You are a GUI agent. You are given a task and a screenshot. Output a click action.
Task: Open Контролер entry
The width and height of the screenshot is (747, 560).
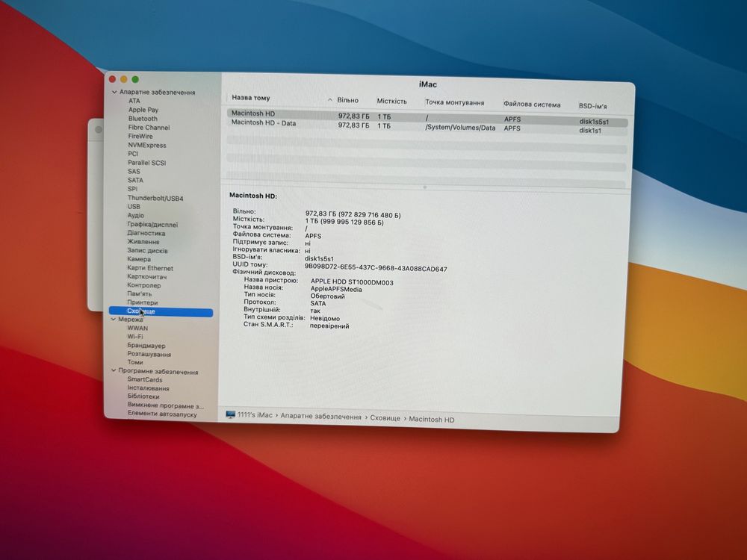[144, 285]
